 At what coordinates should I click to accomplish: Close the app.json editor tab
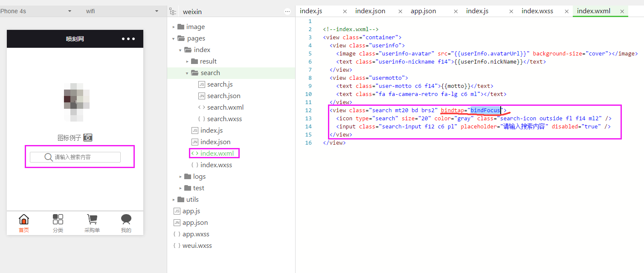tap(455, 12)
